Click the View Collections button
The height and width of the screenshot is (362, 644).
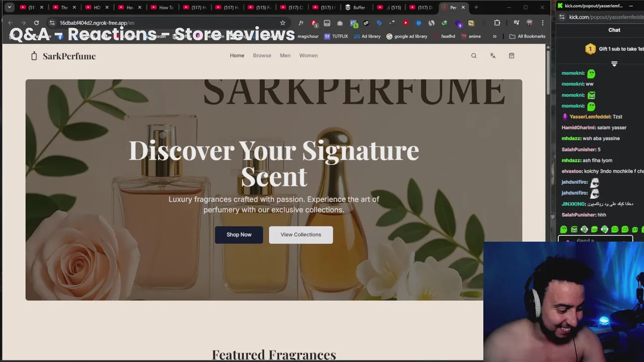pyautogui.click(x=301, y=235)
